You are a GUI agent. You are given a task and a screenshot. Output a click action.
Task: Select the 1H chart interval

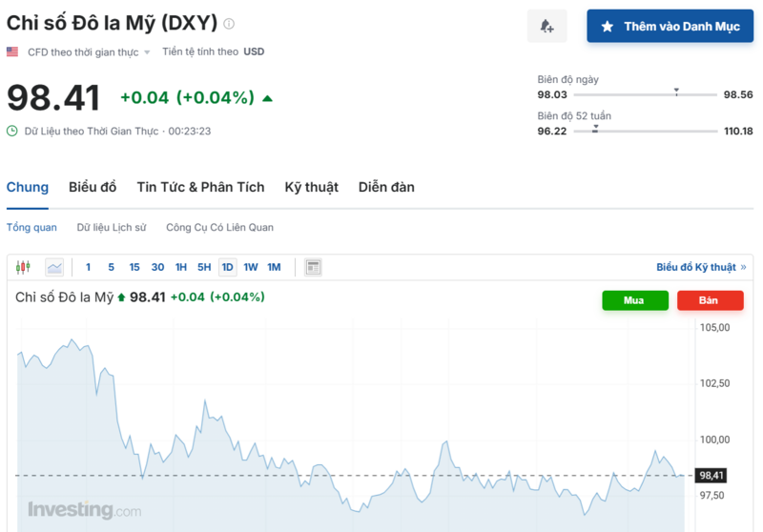(x=181, y=267)
